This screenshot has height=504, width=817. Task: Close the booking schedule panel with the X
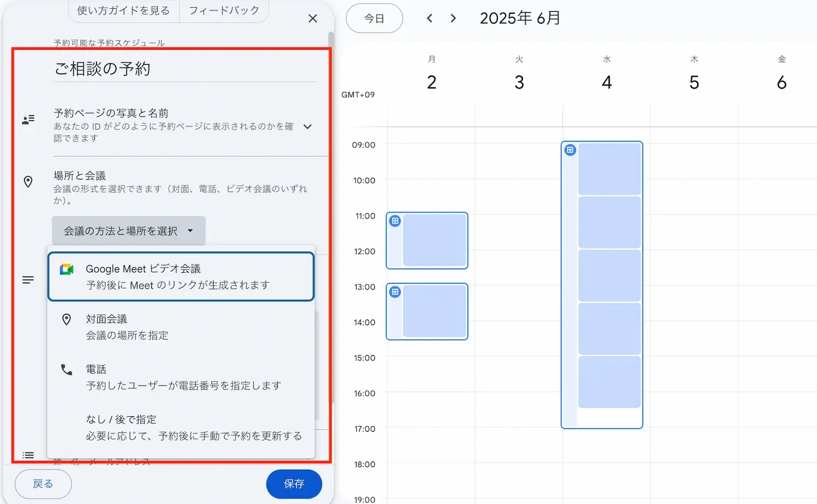pyautogui.click(x=312, y=19)
